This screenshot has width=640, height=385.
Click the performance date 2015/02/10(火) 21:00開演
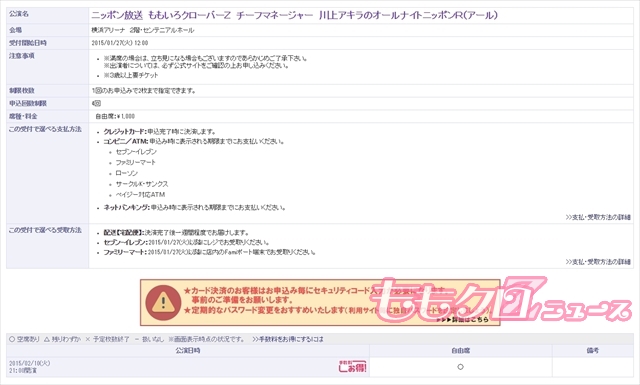(x=29, y=367)
